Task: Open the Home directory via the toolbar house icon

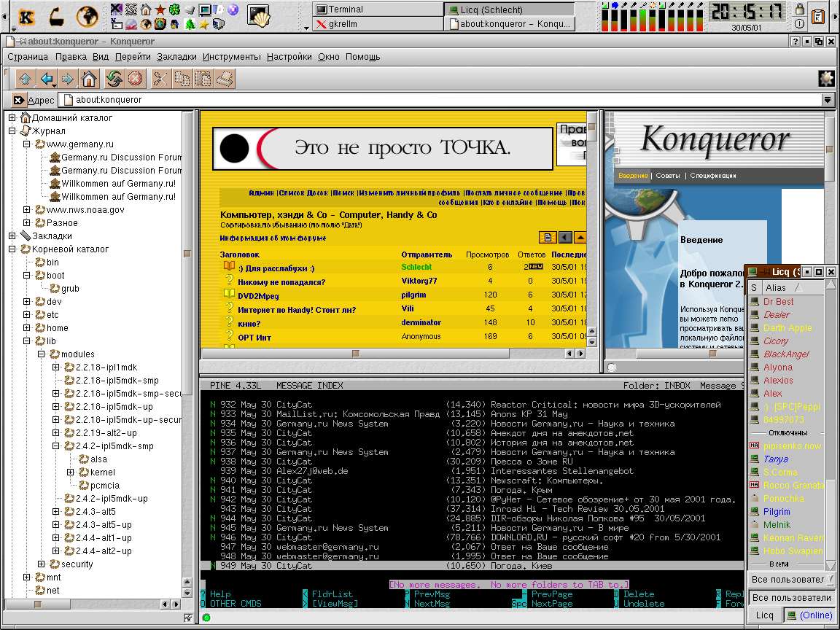Action: (89, 79)
